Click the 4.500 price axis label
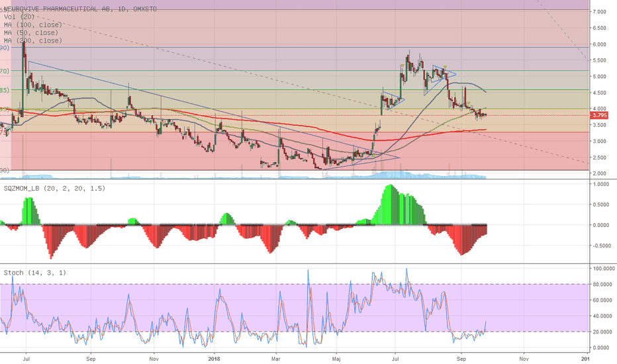Screen dimensions: 617x364 click(x=599, y=93)
